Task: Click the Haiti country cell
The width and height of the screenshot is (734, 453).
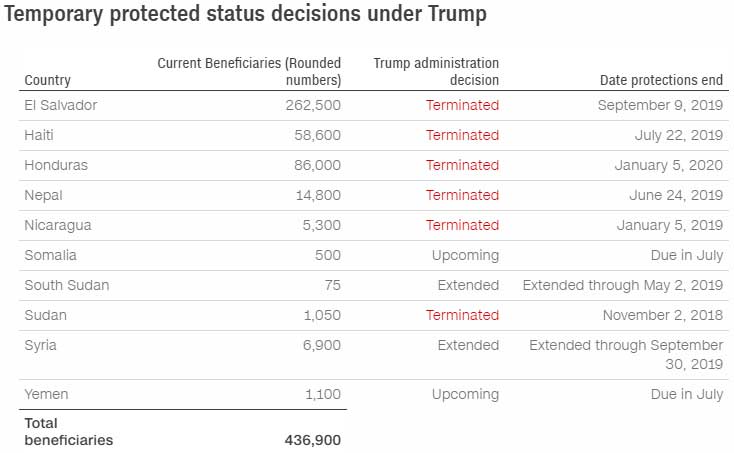Action: coord(40,135)
